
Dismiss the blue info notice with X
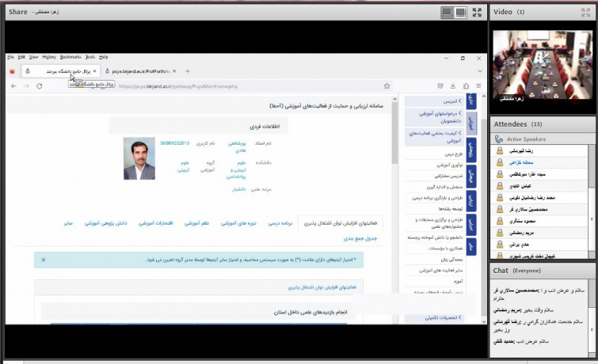pyautogui.click(x=43, y=260)
